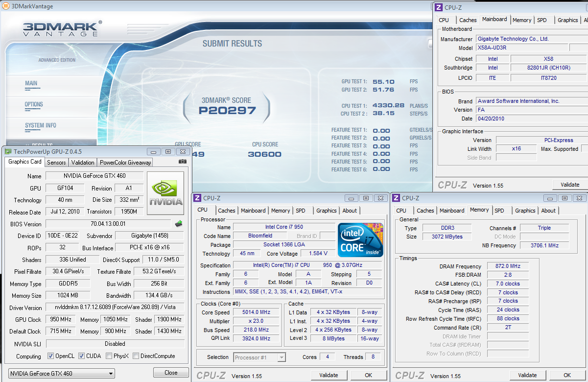Click the TechPowerUp GPU-Z title bar icon
Viewport: 588px width, 382px height.
[x=8, y=152]
